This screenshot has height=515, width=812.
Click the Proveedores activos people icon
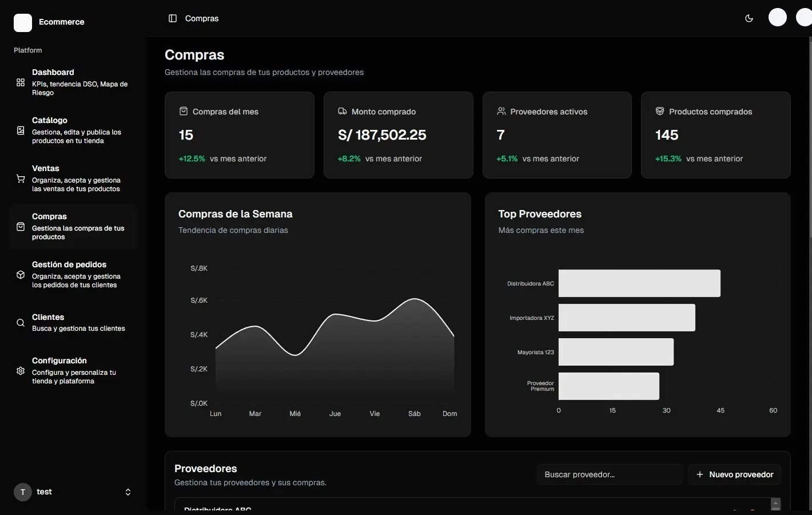[501, 111]
